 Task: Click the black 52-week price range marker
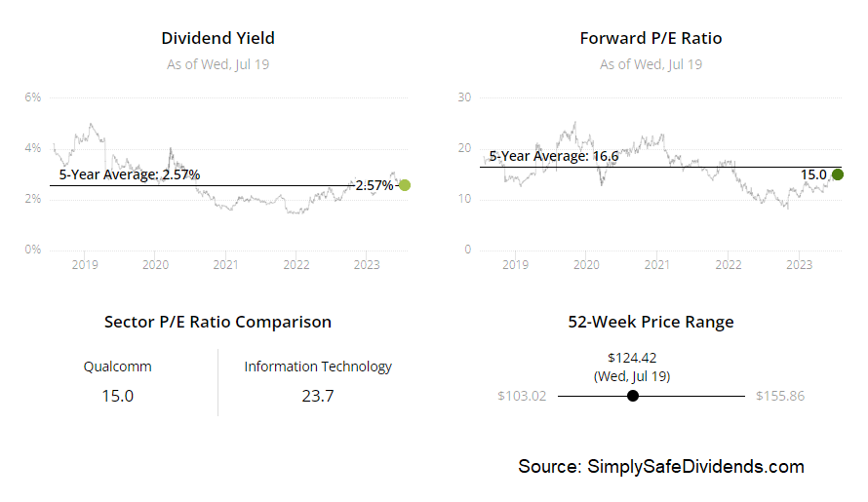tap(633, 396)
